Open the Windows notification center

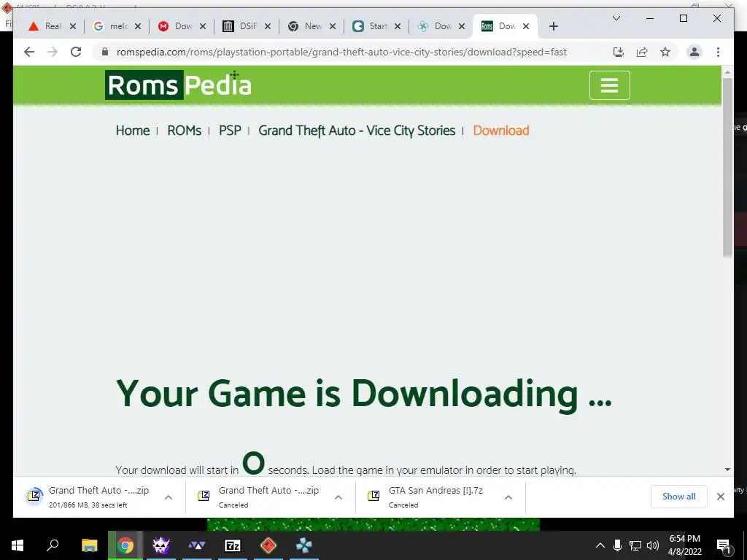[724, 545]
